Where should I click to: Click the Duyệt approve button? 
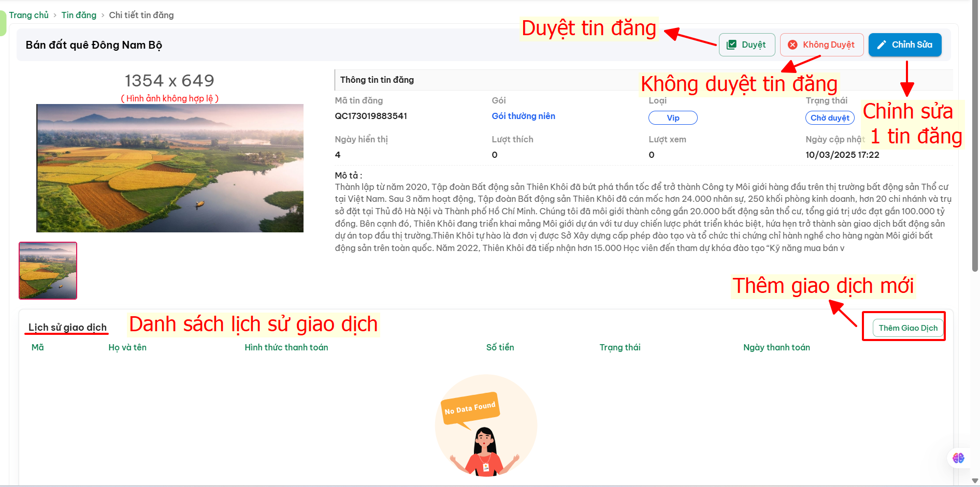[x=747, y=45]
